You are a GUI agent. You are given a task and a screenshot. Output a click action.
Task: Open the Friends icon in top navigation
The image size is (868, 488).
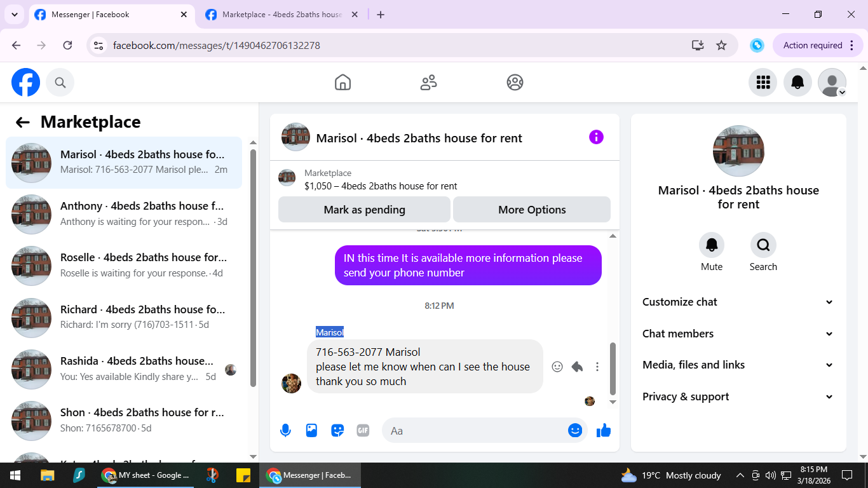point(429,83)
